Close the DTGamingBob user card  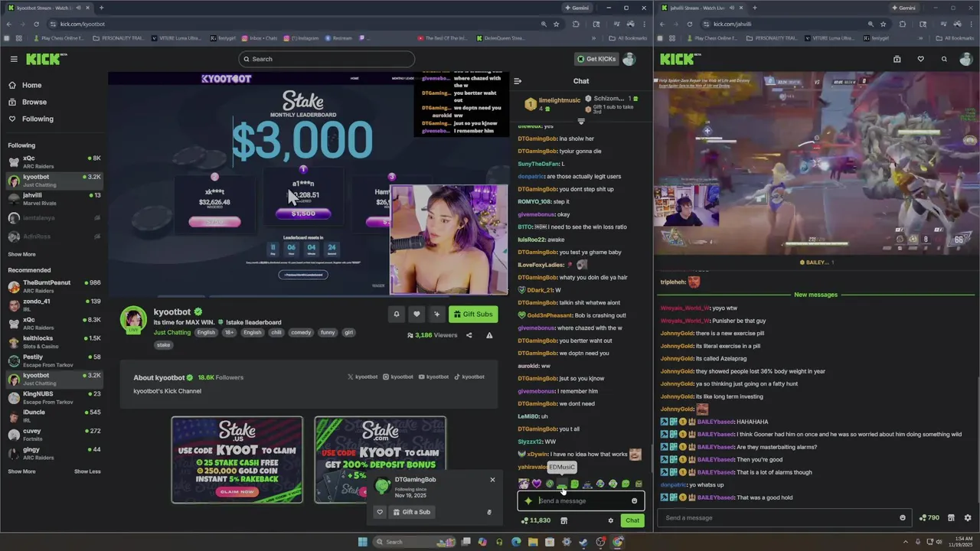492,480
